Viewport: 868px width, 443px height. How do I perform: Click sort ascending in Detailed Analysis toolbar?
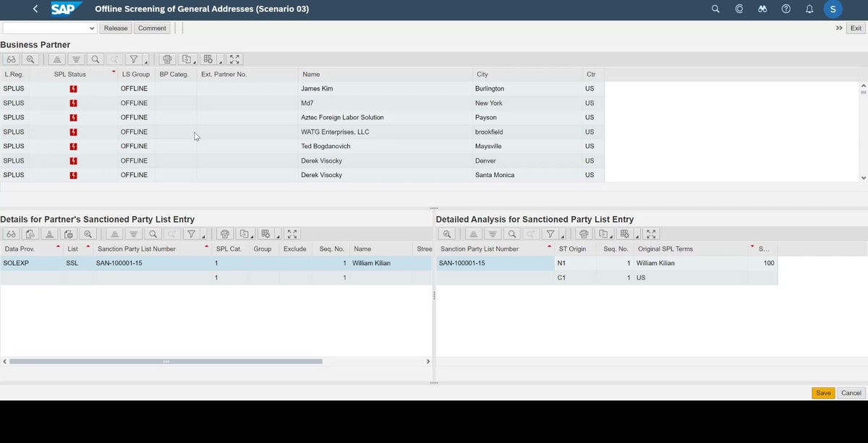coord(474,234)
